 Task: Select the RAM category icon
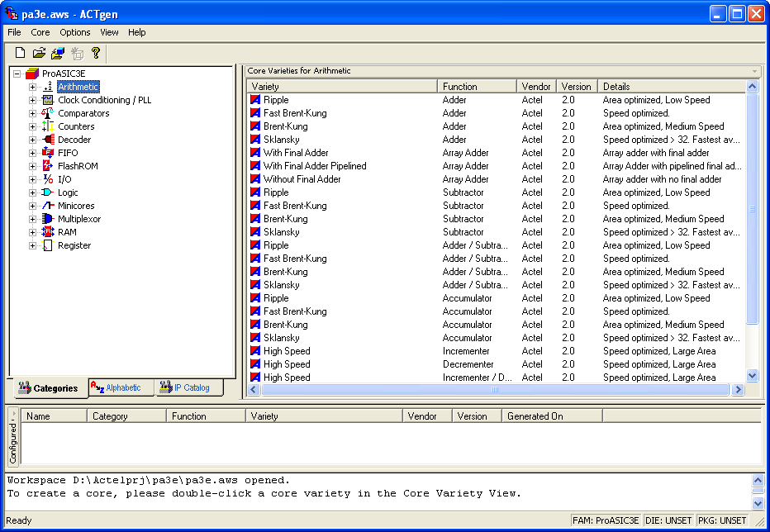point(48,232)
